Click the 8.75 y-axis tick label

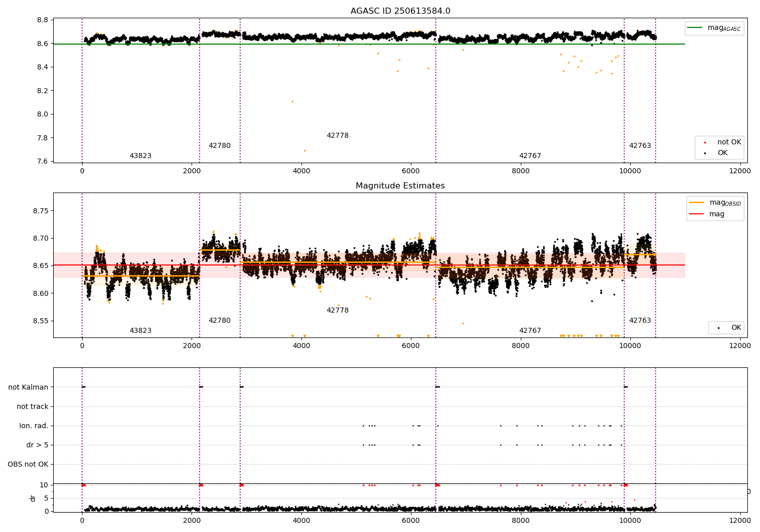pos(41,211)
